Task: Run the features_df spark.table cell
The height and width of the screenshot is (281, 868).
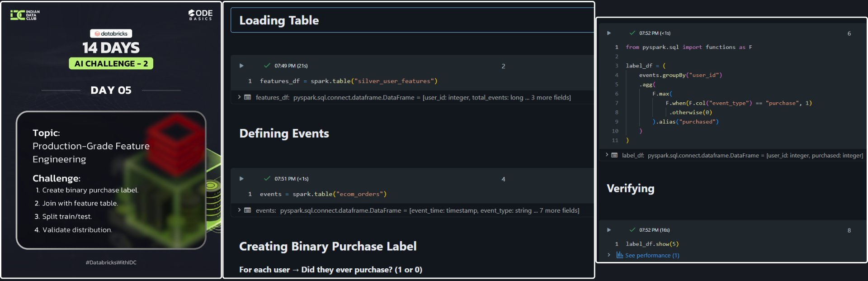Action: coord(241,66)
